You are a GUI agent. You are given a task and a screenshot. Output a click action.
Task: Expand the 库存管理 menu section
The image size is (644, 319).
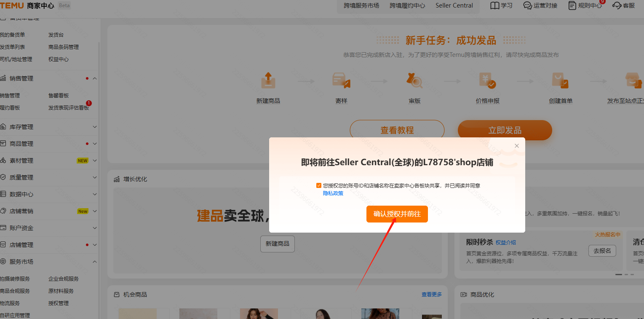point(95,127)
